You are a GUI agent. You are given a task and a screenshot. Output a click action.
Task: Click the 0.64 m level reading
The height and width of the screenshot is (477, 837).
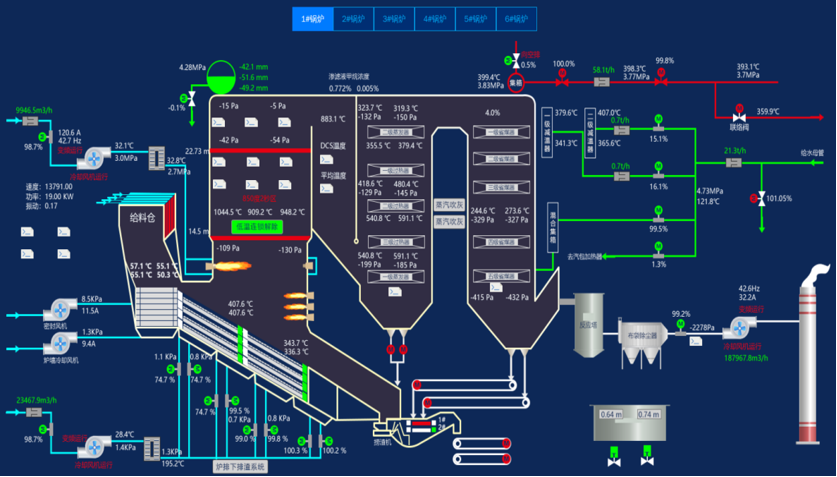[x=612, y=415]
